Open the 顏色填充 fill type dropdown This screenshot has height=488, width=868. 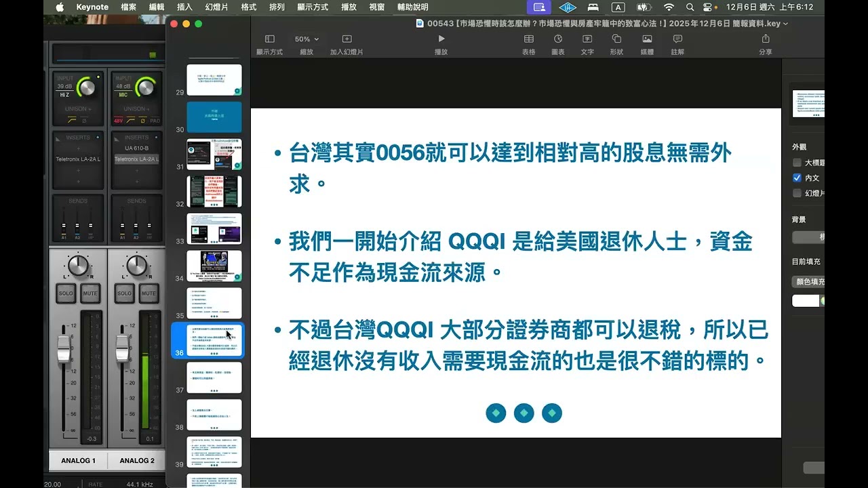click(808, 282)
